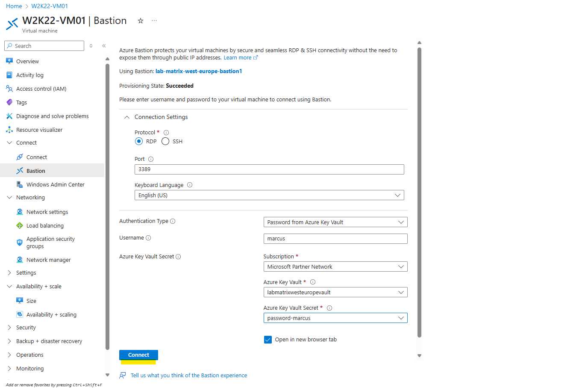Select the RDP protocol radio button

(139, 141)
